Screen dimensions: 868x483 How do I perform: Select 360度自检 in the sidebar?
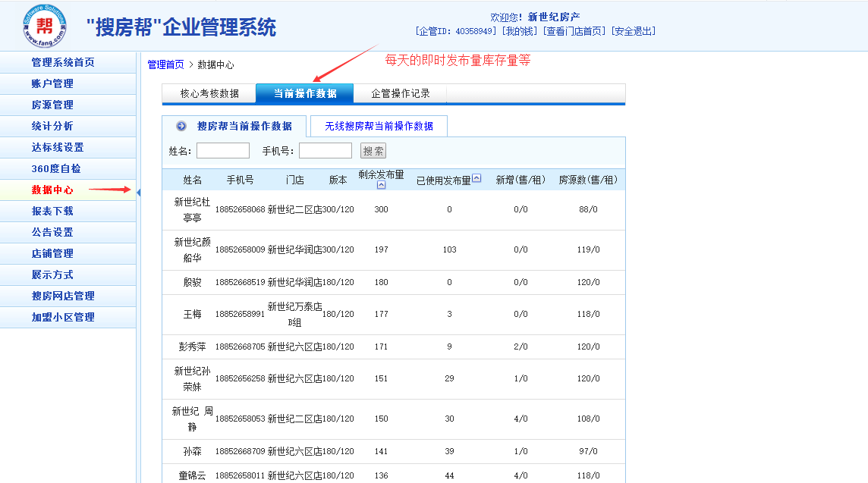[x=56, y=169]
